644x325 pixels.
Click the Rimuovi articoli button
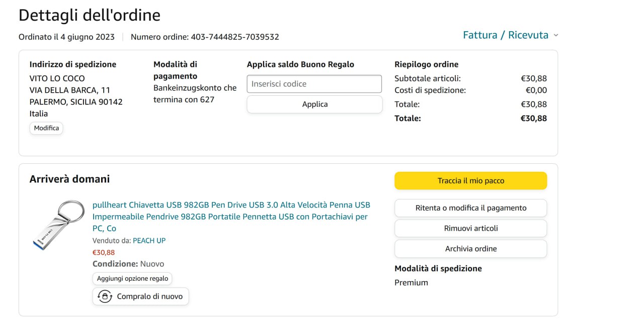click(x=470, y=228)
